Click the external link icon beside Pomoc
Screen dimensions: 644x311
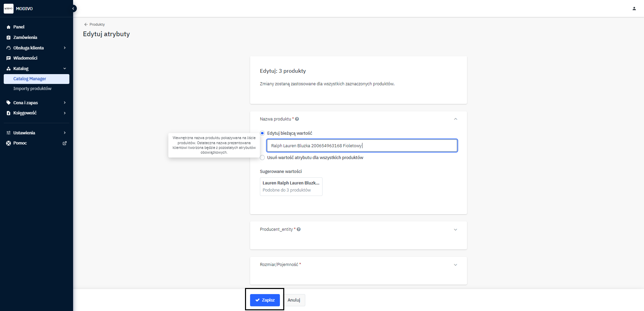pyautogui.click(x=65, y=143)
